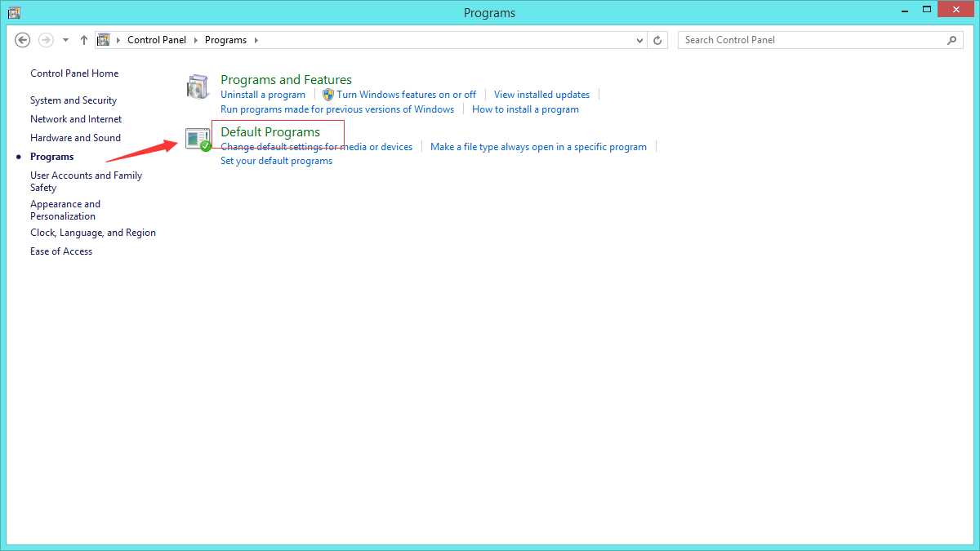Expand the address bar history dropdown

coord(640,40)
